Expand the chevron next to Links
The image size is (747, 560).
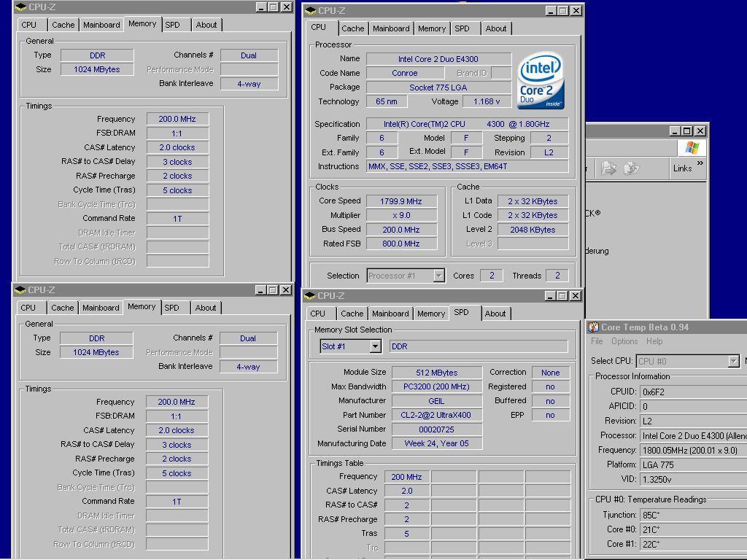[700, 163]
